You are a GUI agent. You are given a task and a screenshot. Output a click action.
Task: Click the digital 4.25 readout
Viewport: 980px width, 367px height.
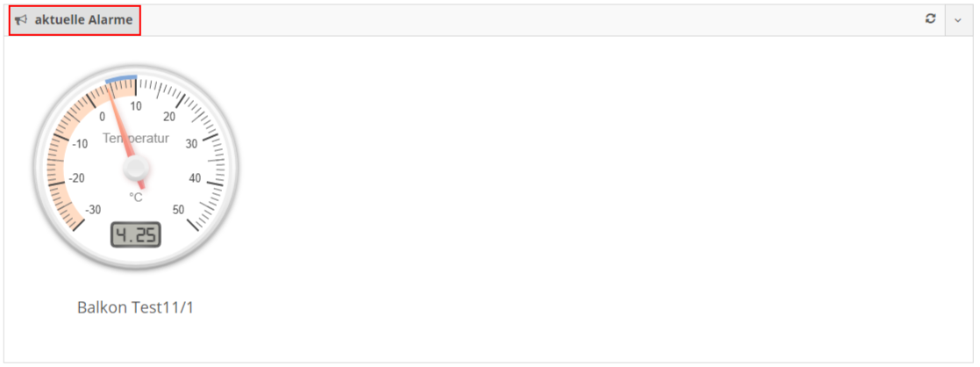(136, 234)
